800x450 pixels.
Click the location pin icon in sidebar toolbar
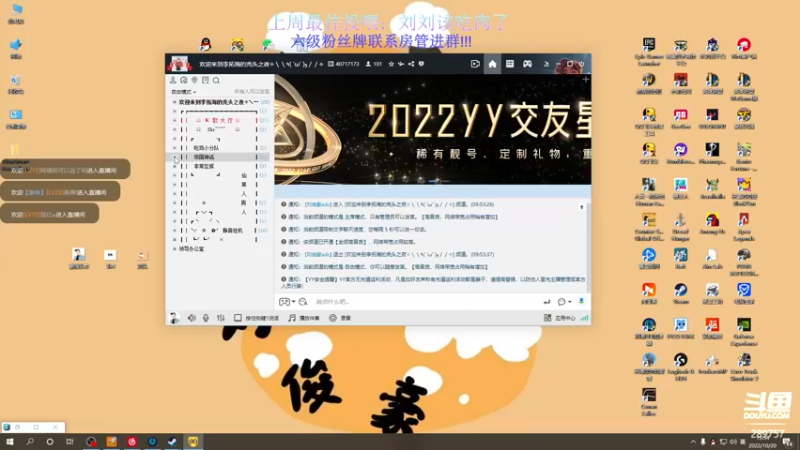pos(194,81)
